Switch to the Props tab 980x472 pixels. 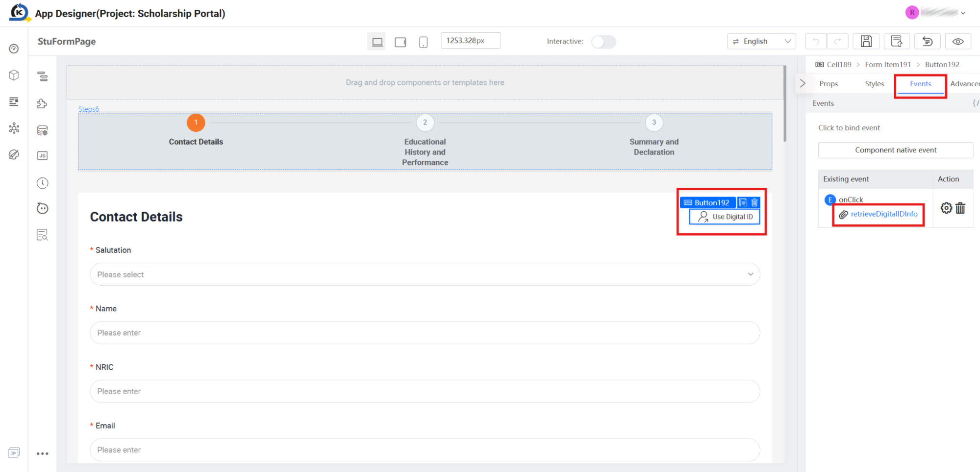pyautogui.click(x=829, y=84)
